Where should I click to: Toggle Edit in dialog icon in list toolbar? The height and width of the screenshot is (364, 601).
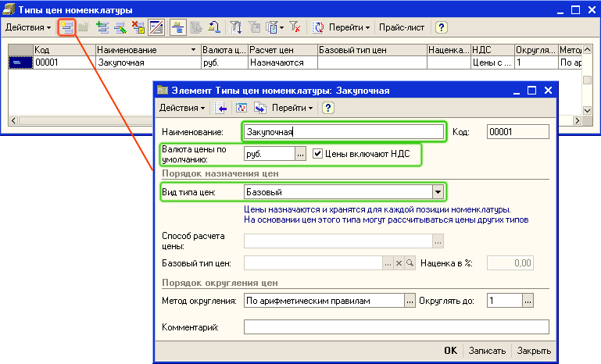(x=156, y=27)
